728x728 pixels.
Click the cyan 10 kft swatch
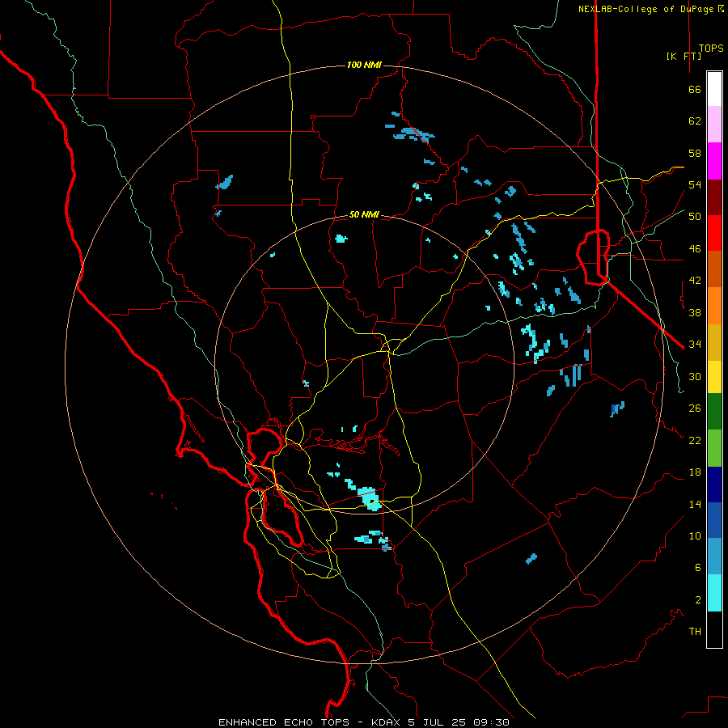tap(714, 593)
